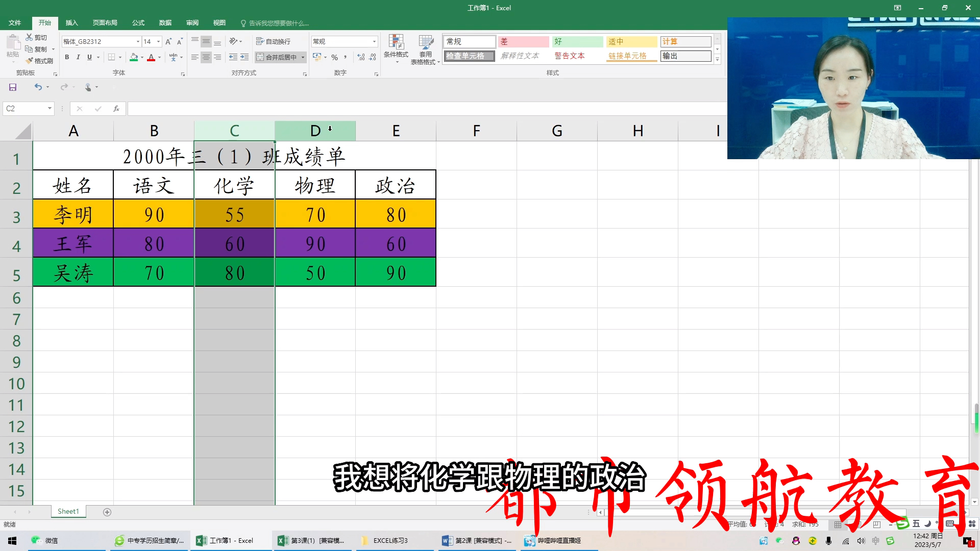Screen dimensions: 980x551
Task: Click Merge & Center (合并后居中)
Action: point(280,57)
